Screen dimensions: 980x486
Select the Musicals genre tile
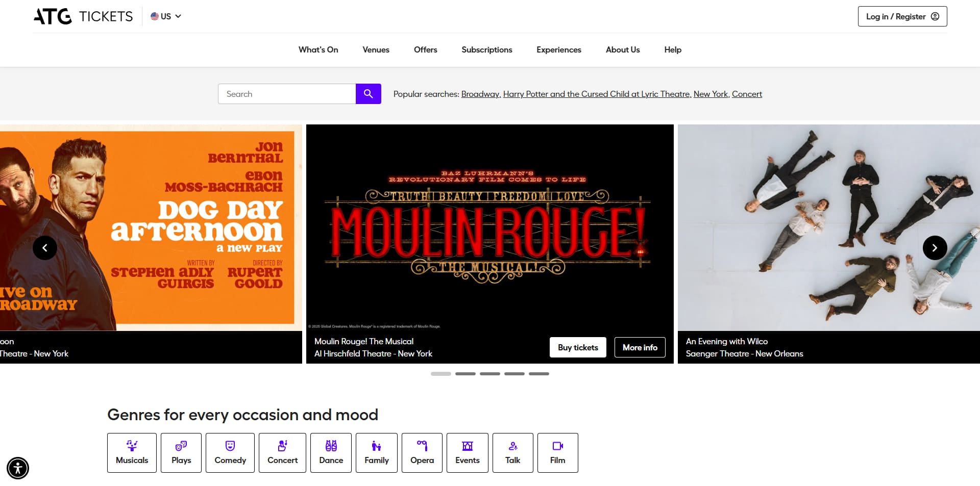point(132,453)
